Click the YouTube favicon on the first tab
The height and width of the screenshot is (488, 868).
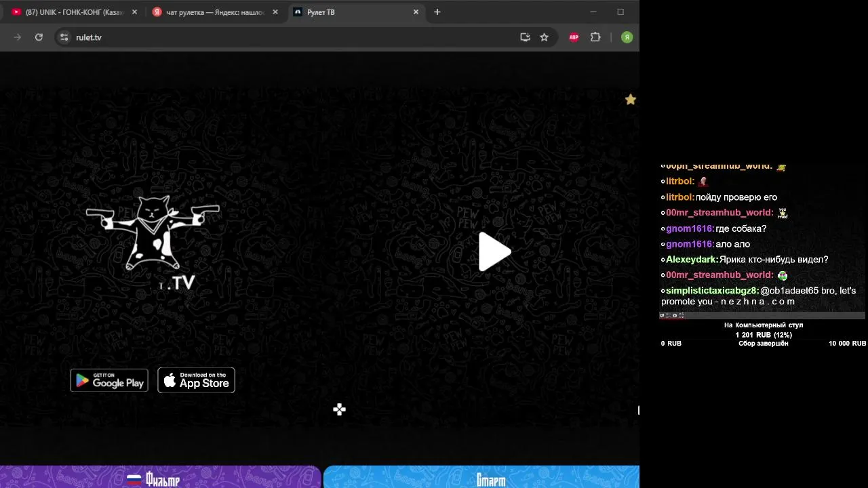[16, 12]
